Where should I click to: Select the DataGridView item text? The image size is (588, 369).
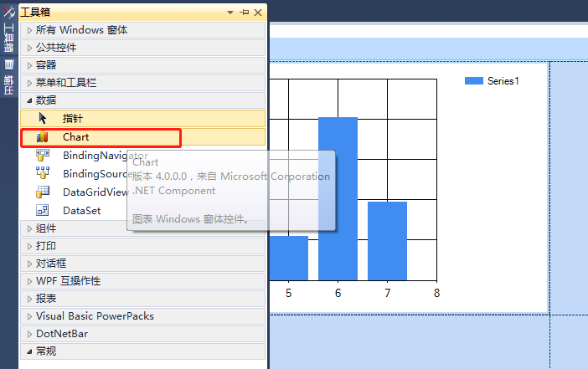[x=95, y=192]
